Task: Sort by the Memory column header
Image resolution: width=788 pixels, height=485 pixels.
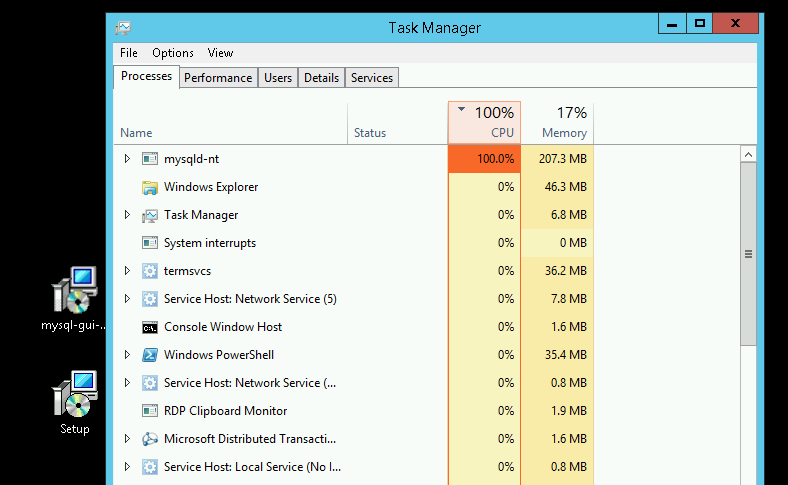Action: click(x=557, y=124)
